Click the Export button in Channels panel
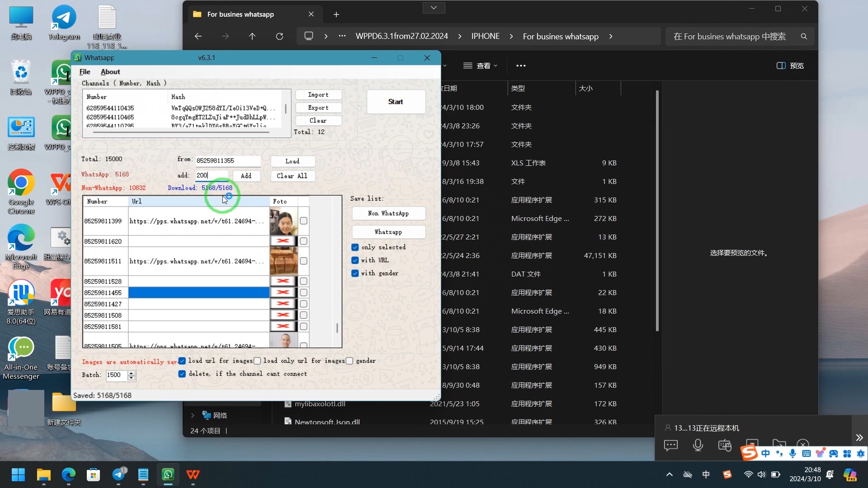The image size is (868, 488). coord(318,108)
